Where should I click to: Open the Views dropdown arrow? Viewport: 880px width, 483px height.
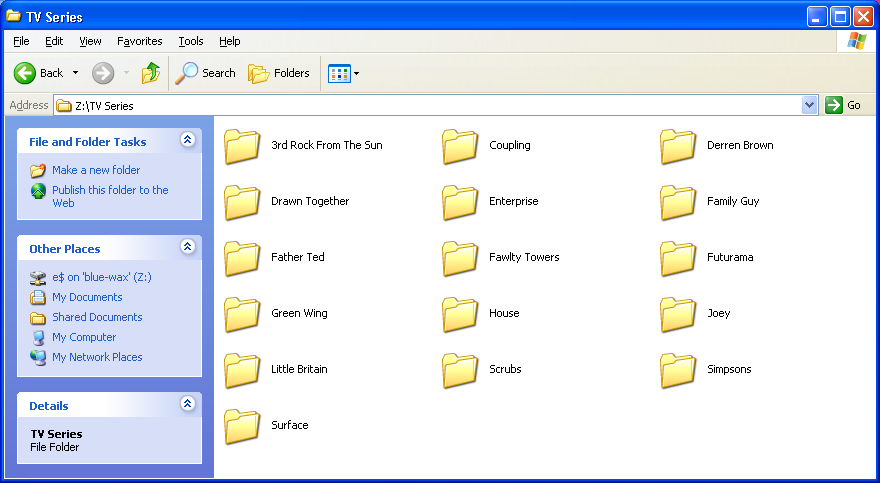pyautogui.click(x=356, y=73)
